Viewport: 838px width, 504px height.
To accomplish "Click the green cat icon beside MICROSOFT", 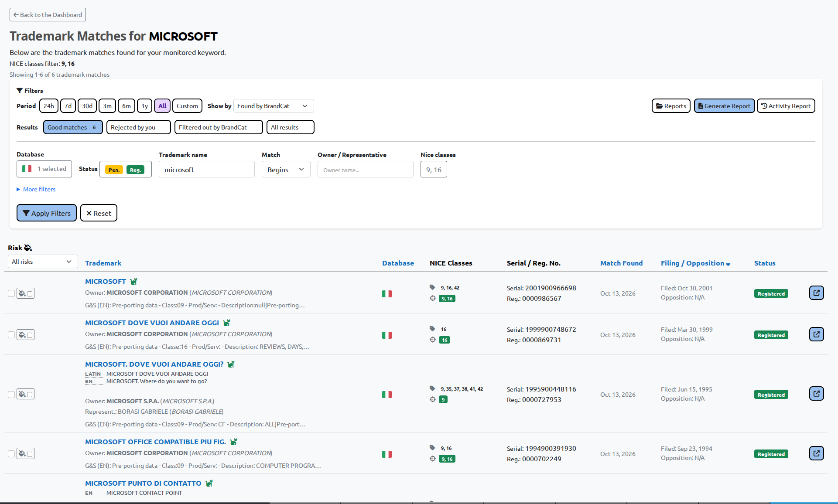I will pyautogui.click(x=133, y=281).
